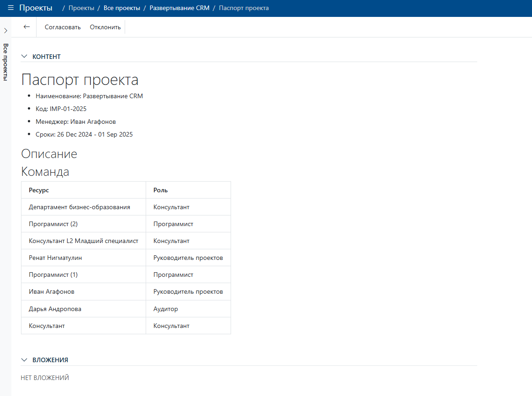Click the Сроки date range line
This screenshot has width=532, height=396.
[x=84, y=134]
